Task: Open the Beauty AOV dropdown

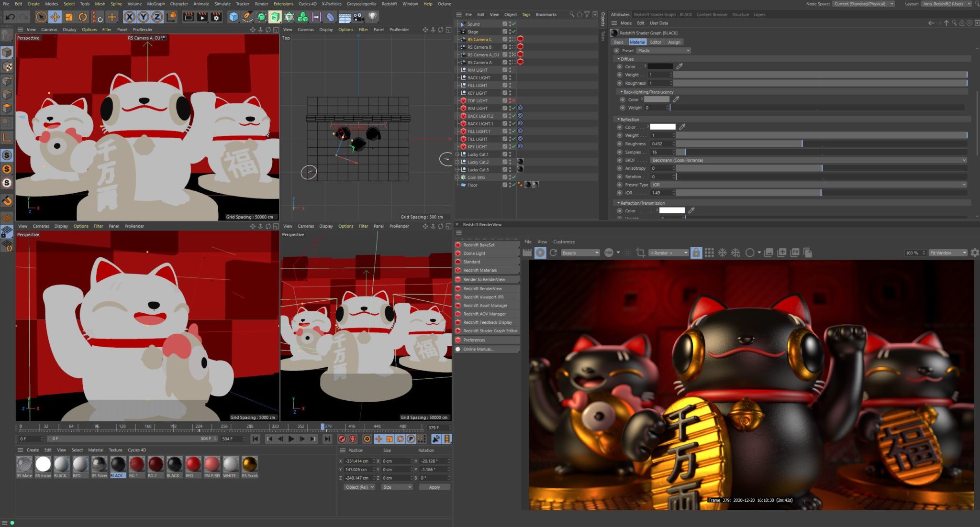Action: pyautogui.click(x=580, y=253)
